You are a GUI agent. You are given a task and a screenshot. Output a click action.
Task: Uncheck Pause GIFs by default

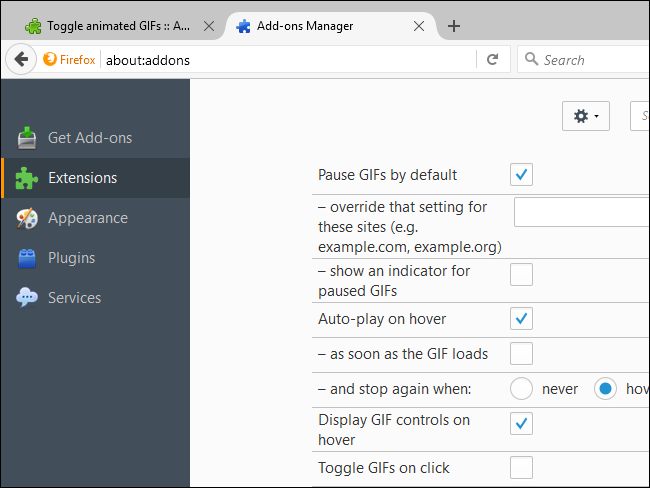[521, 175]
